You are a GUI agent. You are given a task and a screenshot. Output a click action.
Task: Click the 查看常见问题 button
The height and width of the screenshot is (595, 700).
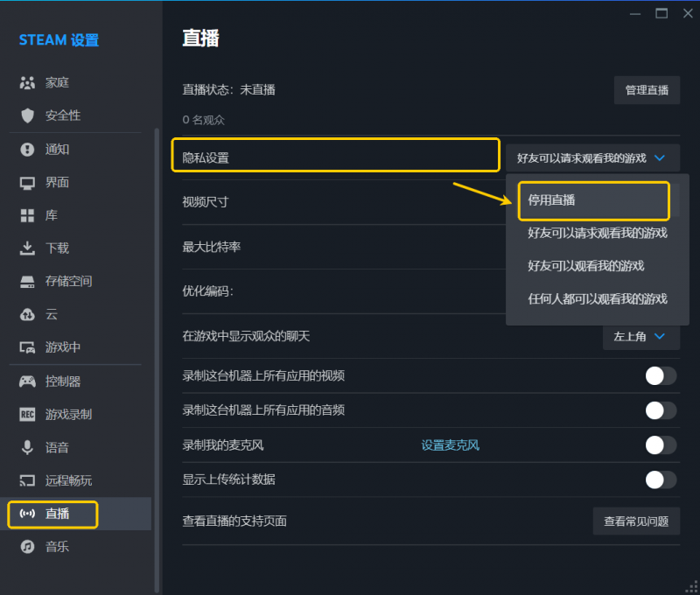[636, 521]
